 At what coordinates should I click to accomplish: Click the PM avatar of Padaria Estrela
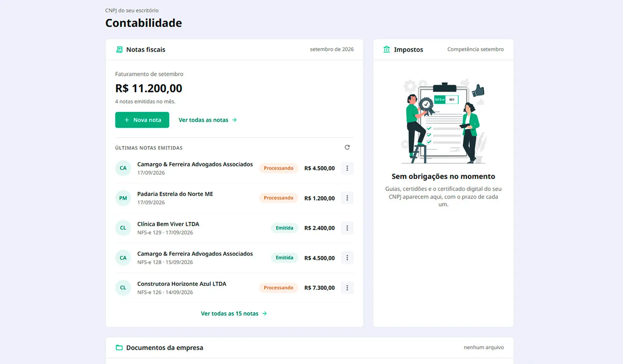[x=123, y=198]
